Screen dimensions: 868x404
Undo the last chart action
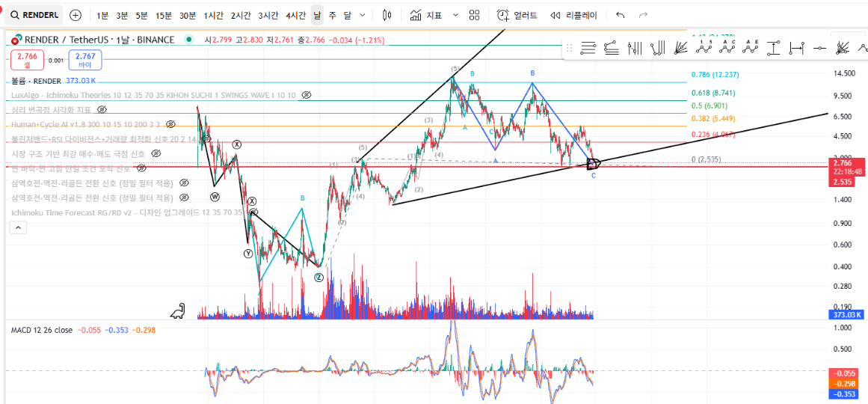point(621,15)
